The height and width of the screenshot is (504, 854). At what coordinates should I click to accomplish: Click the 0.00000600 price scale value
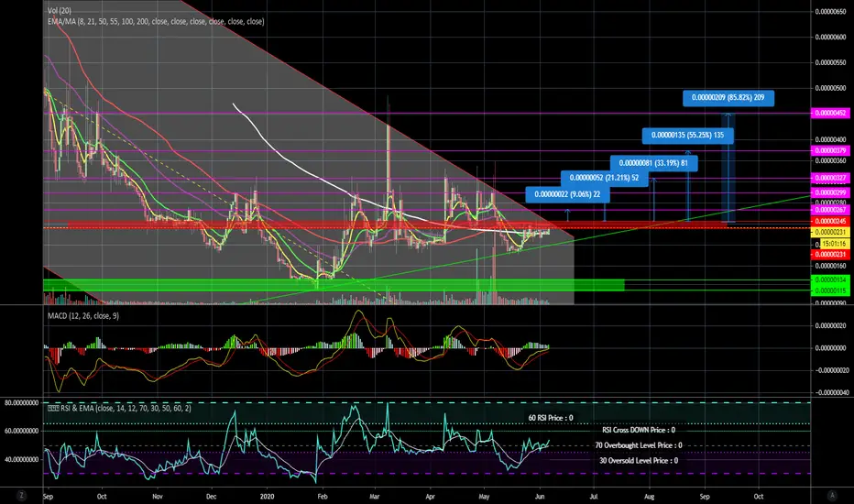pyautogui.click(x=830, y=37)
